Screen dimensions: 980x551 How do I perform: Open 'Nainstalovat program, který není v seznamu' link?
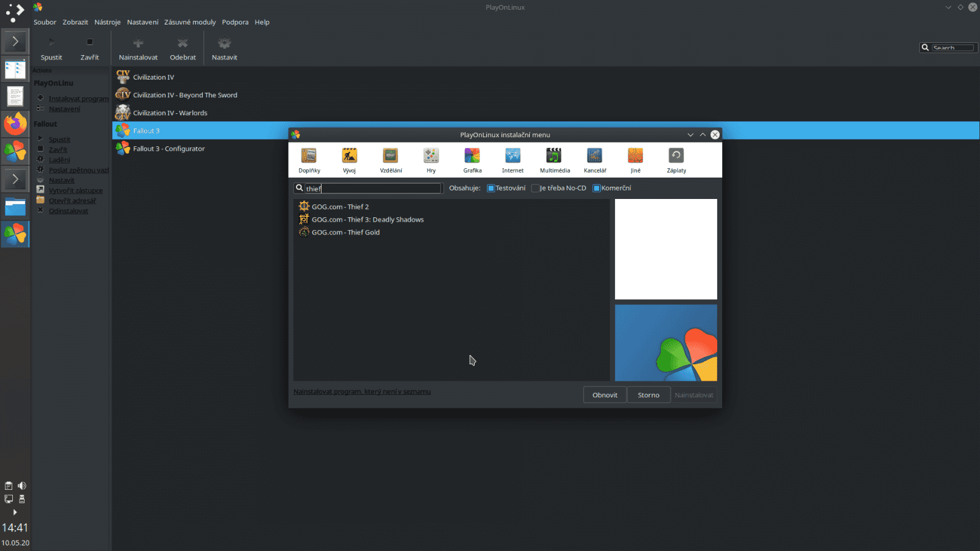(x=362, y=391)
